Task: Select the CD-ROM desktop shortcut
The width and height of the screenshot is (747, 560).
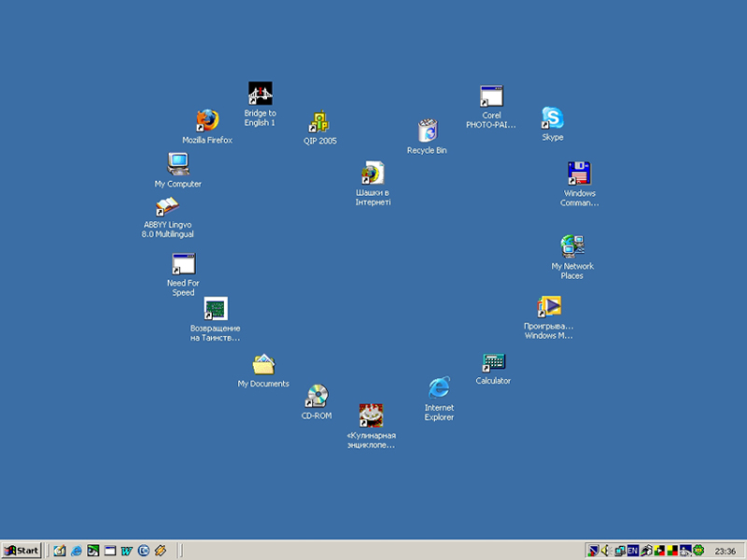Action: click(x=317, y=402)
